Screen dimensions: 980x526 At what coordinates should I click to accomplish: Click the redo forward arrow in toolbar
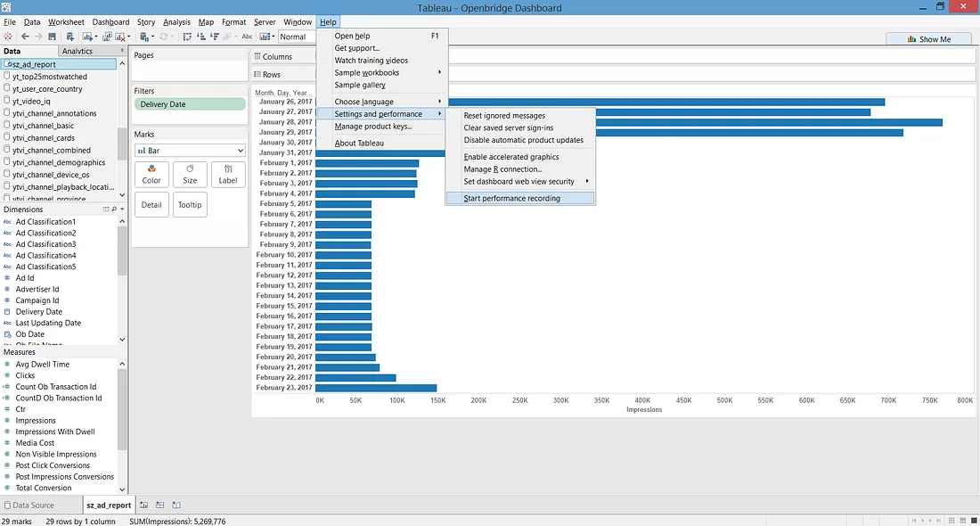[38, 37]
